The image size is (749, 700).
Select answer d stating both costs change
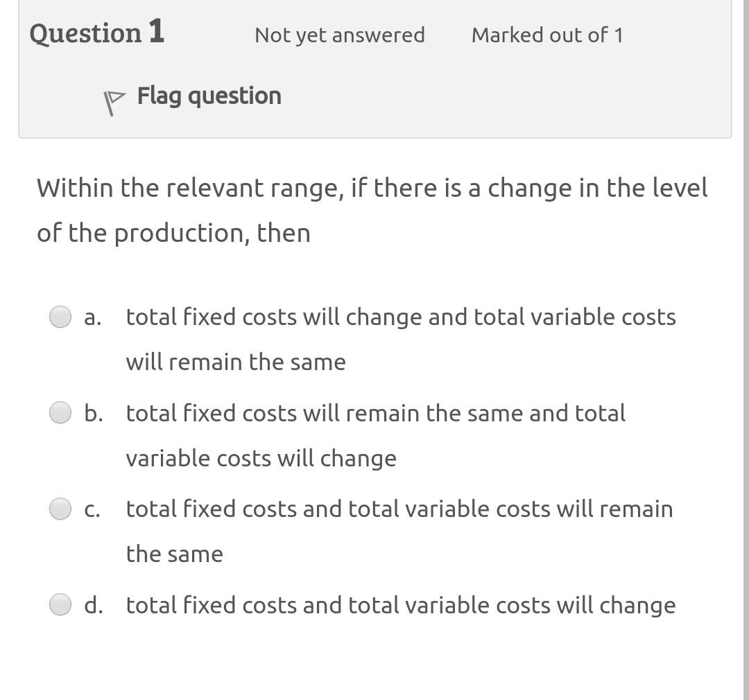[60, 604]
